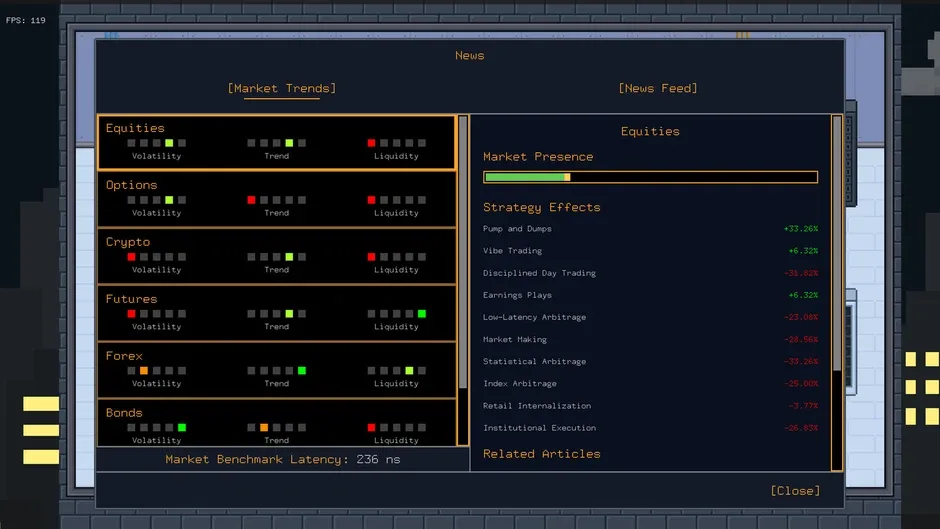The width and height of the screenshot is (940, 529).
Task: Click Options Trend indicator dots
Action: point(276,200)
